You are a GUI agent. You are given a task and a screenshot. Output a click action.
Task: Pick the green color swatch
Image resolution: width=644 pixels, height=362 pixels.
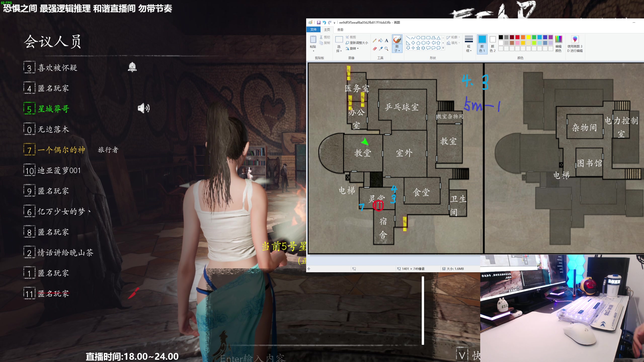(534, 37)
